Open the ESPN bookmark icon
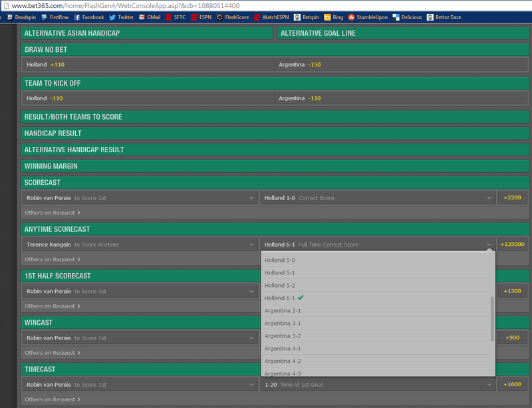Viewport: 532px width, 408px height. [194, 17]
